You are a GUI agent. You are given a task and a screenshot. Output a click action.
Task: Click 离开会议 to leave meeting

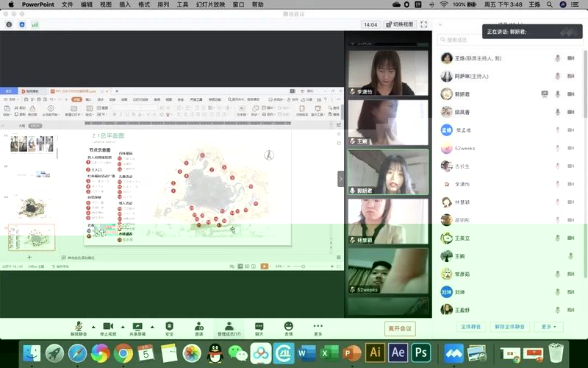[x=400, y=328]
